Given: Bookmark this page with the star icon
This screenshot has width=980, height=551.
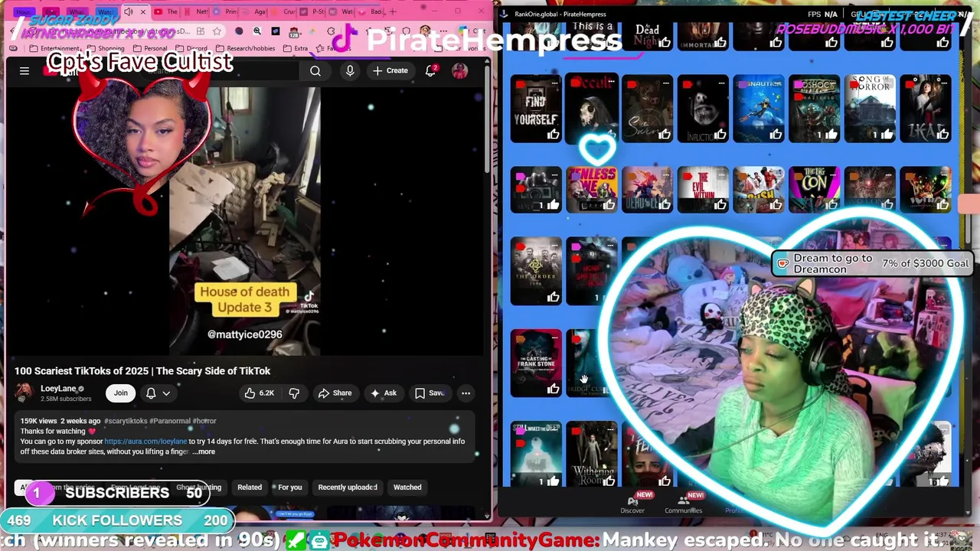Looking at the screenshot, I should tap(217, 31).
